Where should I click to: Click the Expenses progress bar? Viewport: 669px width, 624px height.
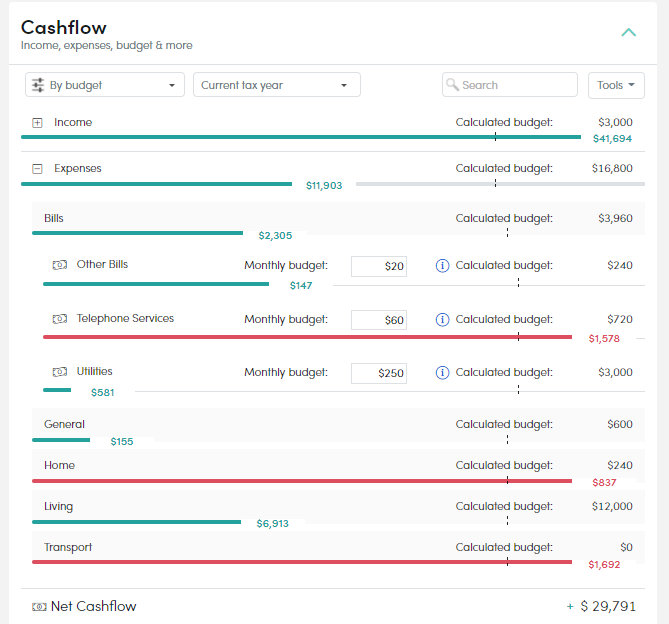click(x=157, y=184)
